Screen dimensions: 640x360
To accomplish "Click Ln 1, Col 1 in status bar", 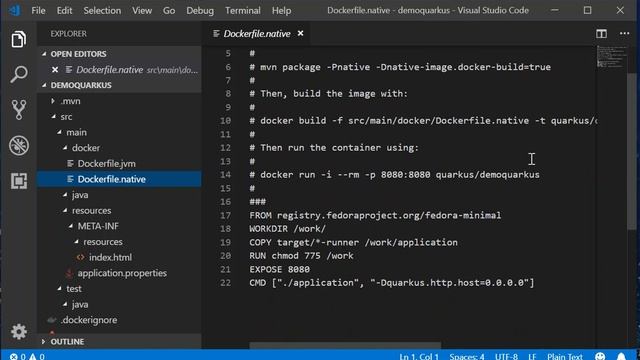I will [419, 356].
